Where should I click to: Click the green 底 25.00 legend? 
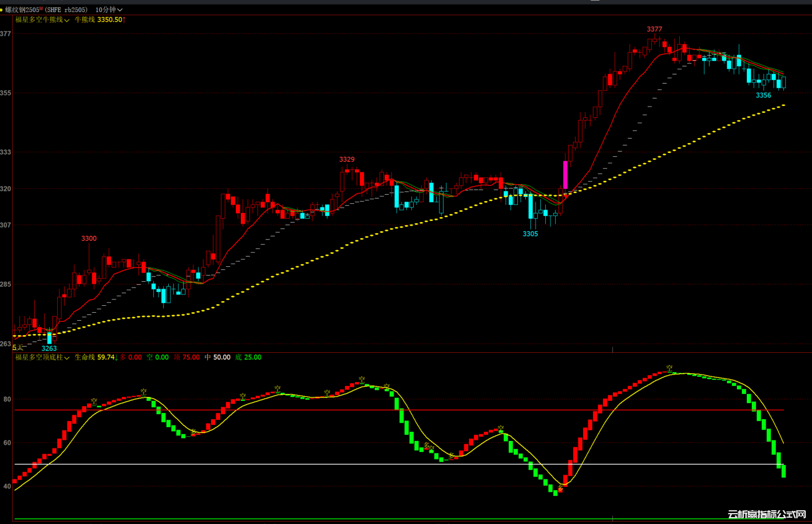click(248, 357)
